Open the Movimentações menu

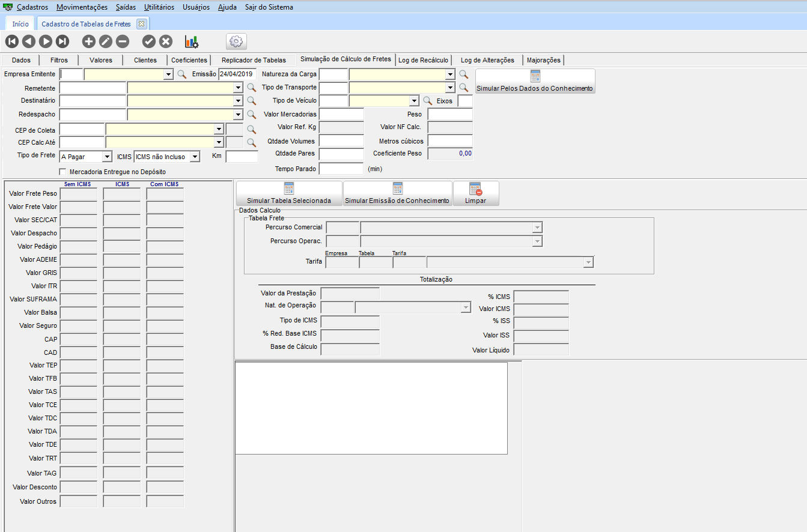(82, 7)
